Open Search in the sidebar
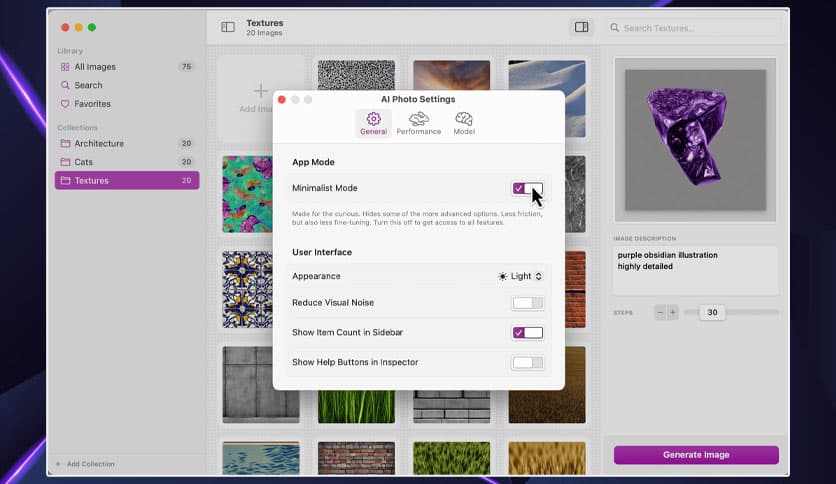Viewport: 836px width, 484px height. pyautogui.click(x=127, y=85)
